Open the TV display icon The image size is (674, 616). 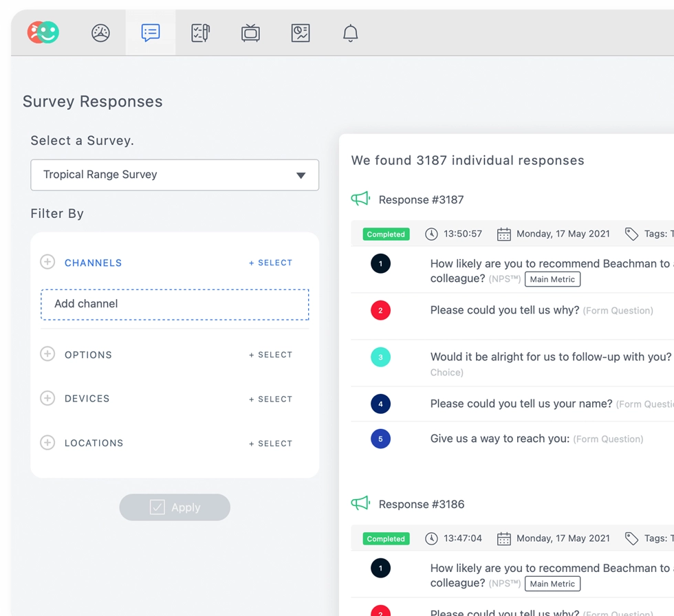click(x=250, y=33)
